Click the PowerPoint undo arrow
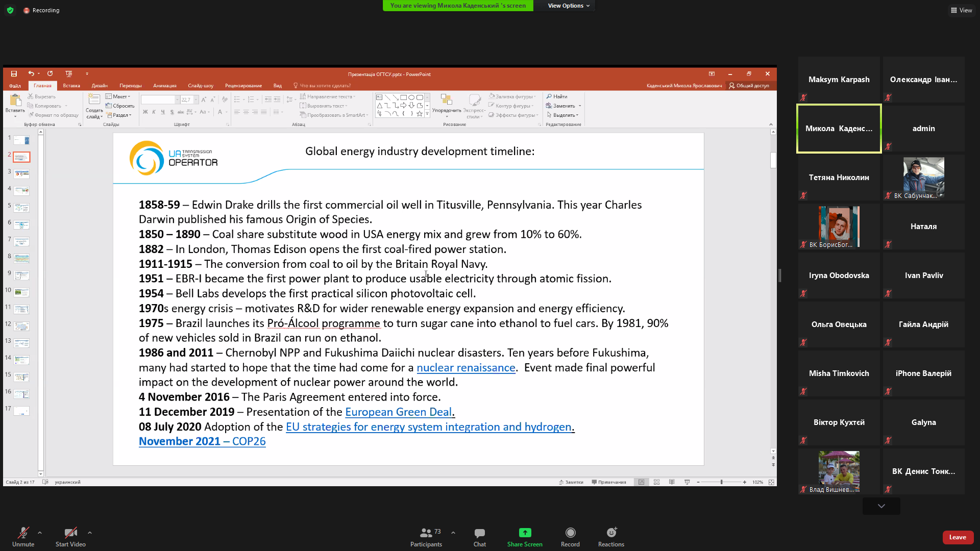This screenshot has width=980, height=551. (x=31, y=74)
